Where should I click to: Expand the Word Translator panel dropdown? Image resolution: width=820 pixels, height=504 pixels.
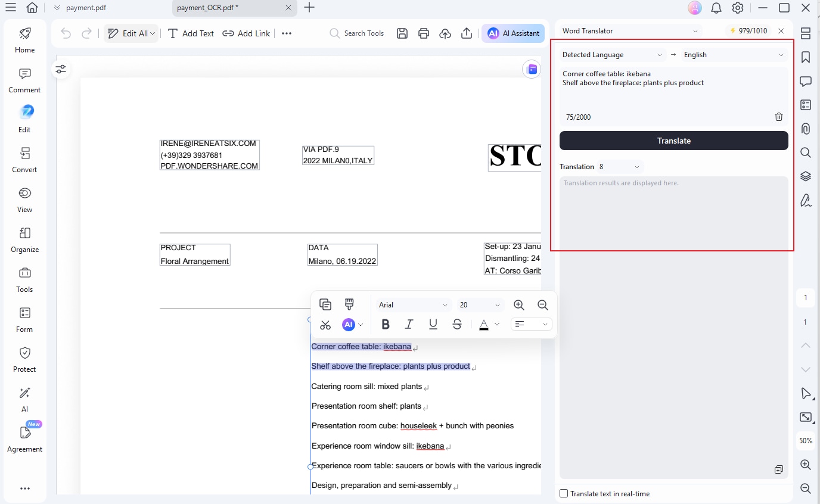click(630, 31)
